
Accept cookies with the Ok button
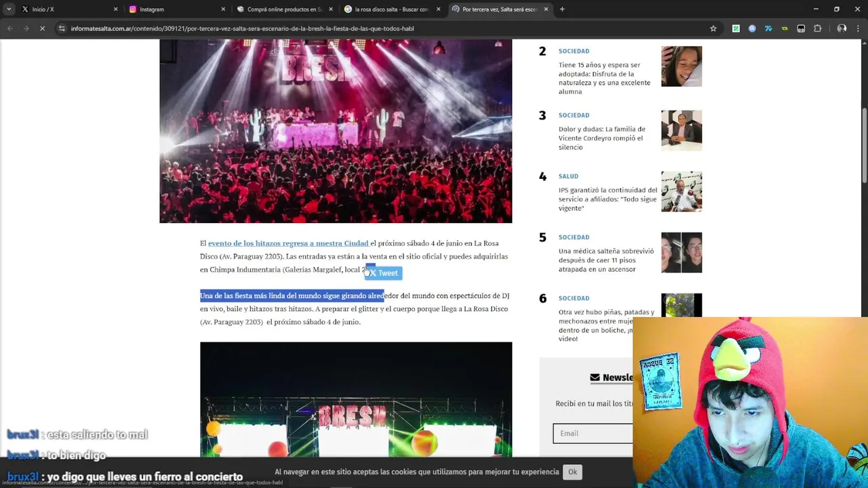click(x=572, y=472)
